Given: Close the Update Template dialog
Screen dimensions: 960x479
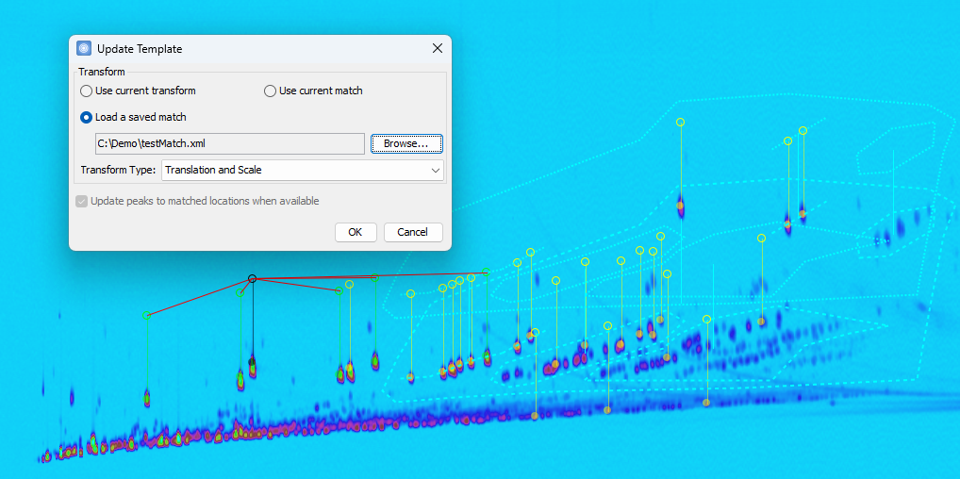Looking at the screenshot, I should click(437, 49).
